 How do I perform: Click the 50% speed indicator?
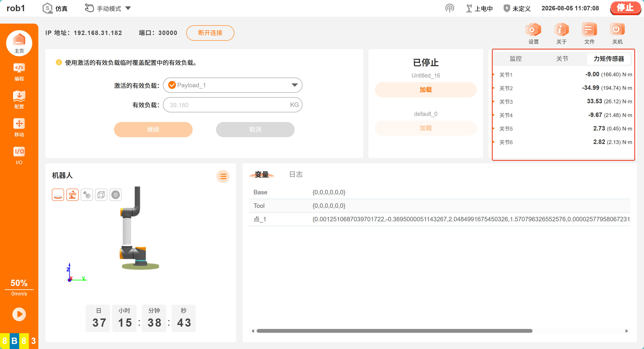19,283
